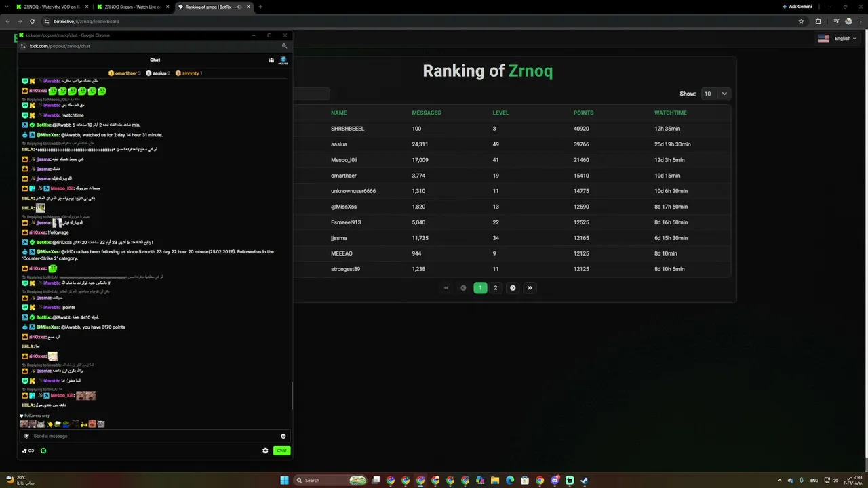Show hidden system tray icons
This screenshot has height=488, width=868.
tap(779, 481)
